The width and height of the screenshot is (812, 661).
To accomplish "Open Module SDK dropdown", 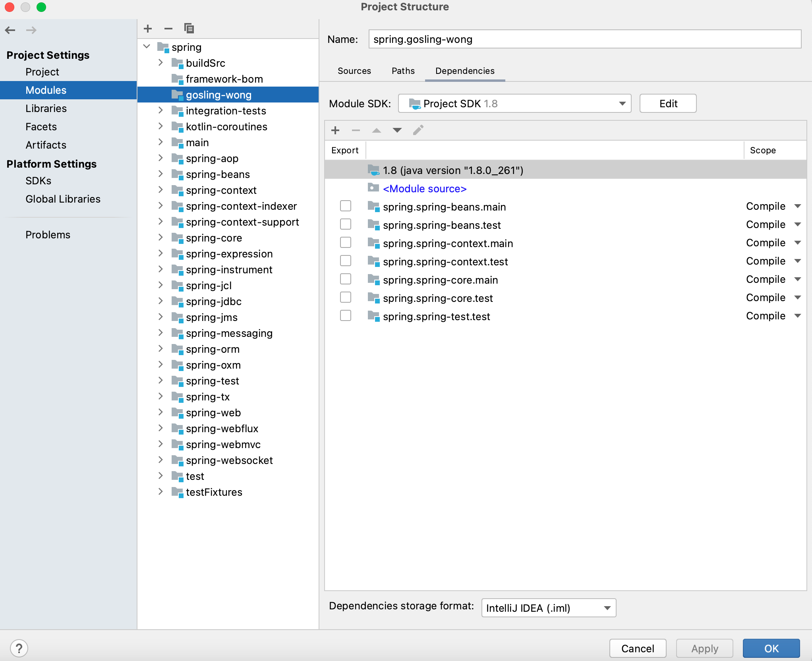I will (514, 104).
